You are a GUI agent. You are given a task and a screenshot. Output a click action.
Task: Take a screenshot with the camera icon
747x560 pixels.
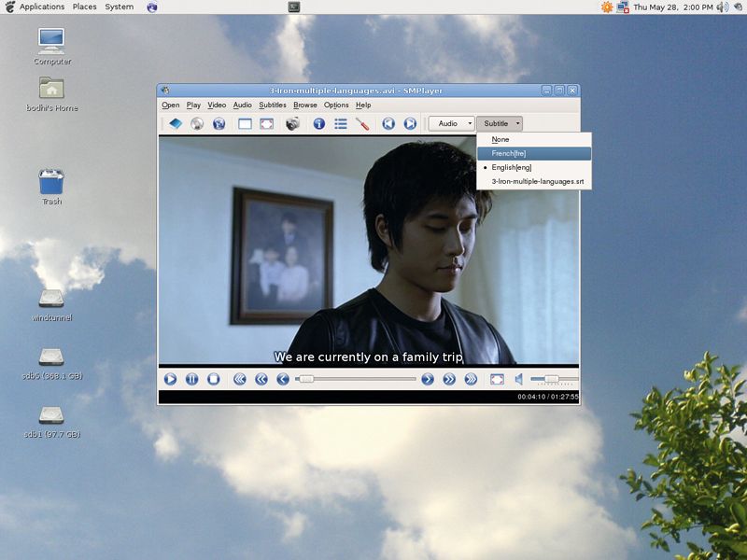point(292,124)
